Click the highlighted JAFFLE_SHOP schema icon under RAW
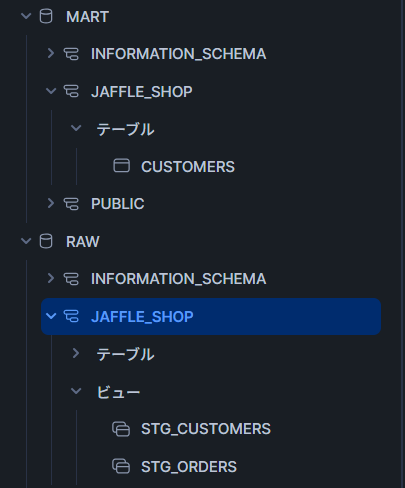The image size is (405, 488). tap(71, 316)
